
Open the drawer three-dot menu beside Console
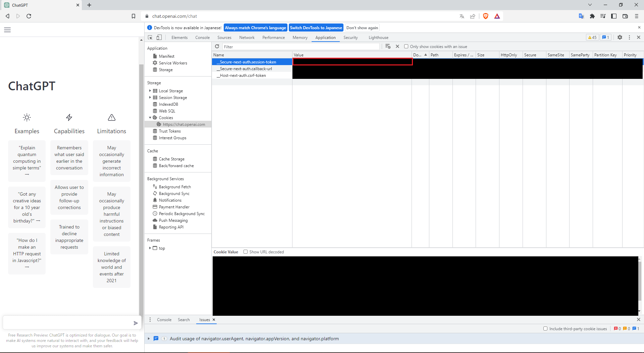tap(150, 319)
